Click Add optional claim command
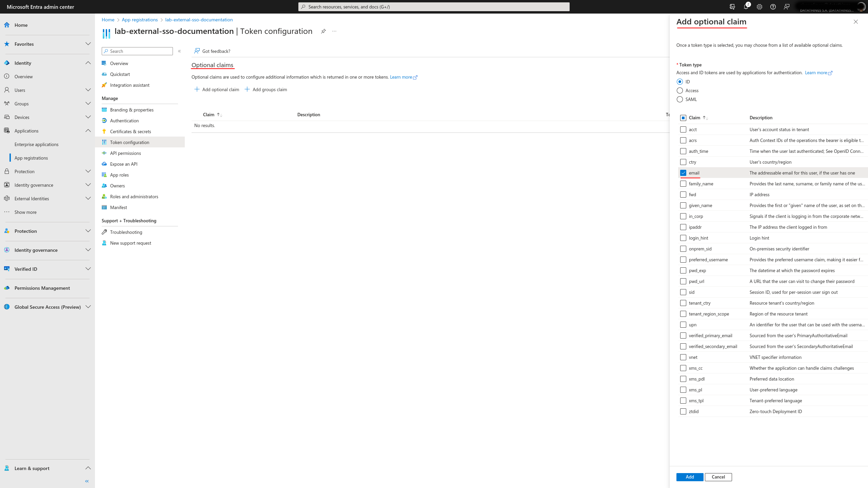868x488 pixels. point(217,89)
